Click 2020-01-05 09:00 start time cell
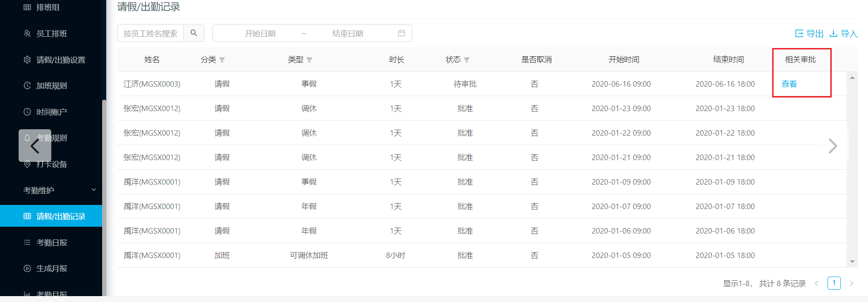Viewport: 868px width, 302px height. pos(621,255)
